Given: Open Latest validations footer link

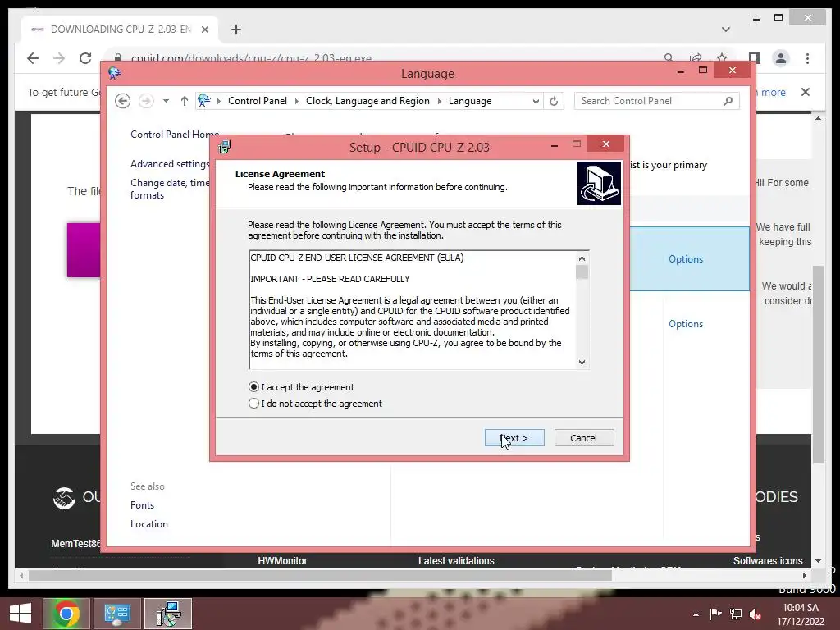Looking at the screenshot, I should 456,561.
